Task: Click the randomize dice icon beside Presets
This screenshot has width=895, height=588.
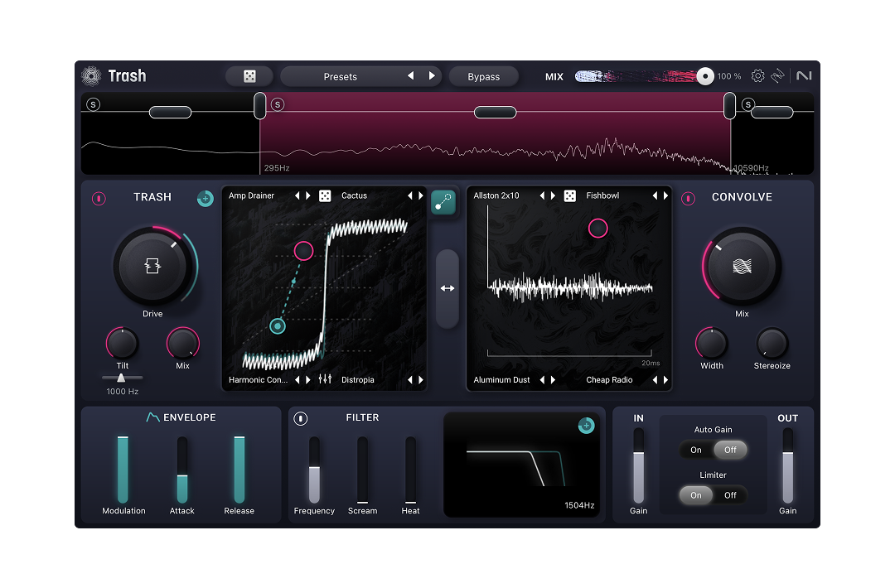Action: click(249, 76)
